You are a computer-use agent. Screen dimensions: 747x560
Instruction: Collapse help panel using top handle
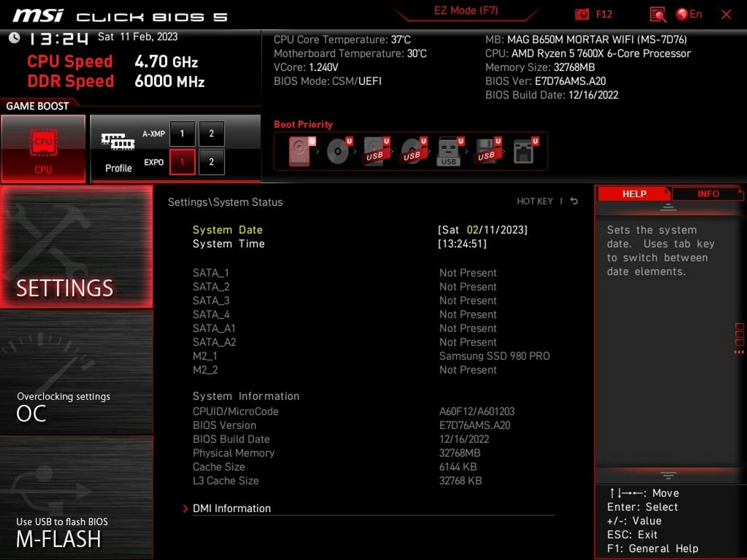668,208
